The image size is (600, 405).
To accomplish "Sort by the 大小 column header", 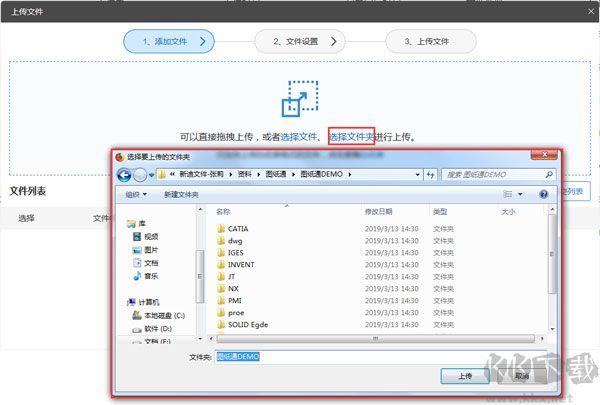I will click(x=508, y=212).
